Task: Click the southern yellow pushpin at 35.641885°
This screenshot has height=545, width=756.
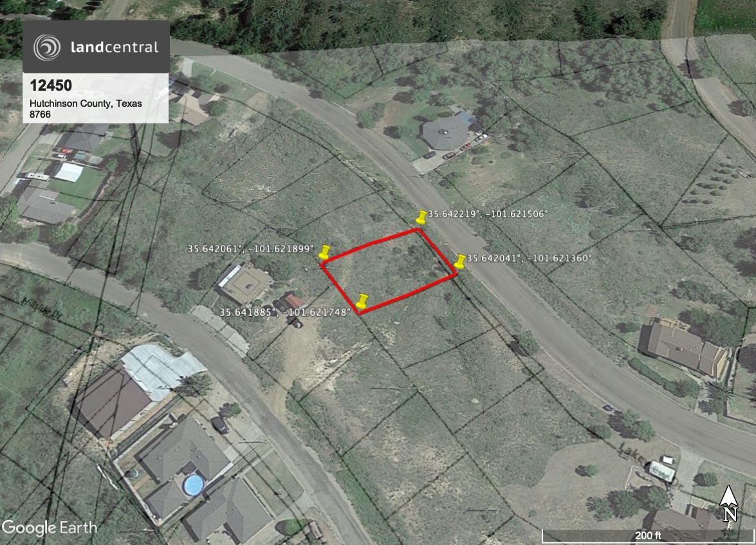Action: 362,302
